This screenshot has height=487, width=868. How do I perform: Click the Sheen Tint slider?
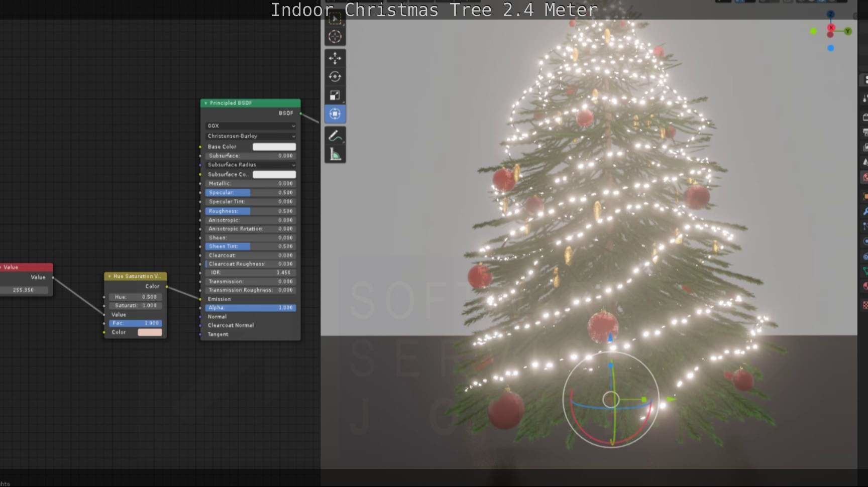pos(251,247)
